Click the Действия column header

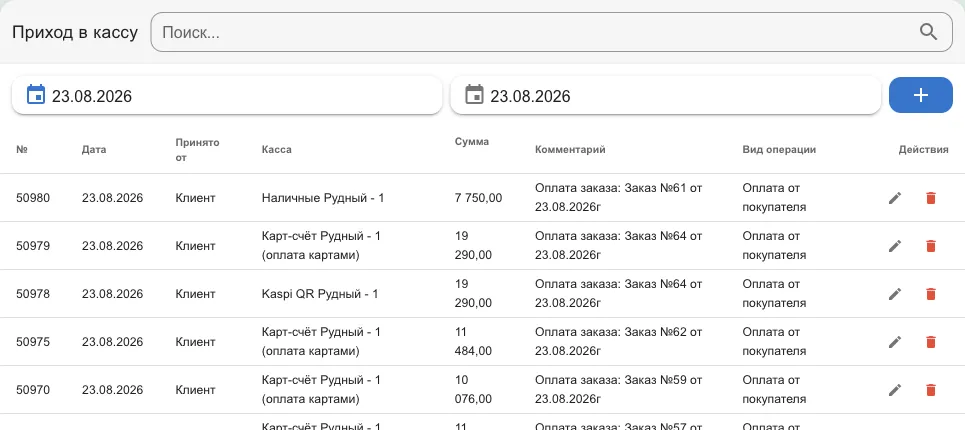(x=923, y=149)
